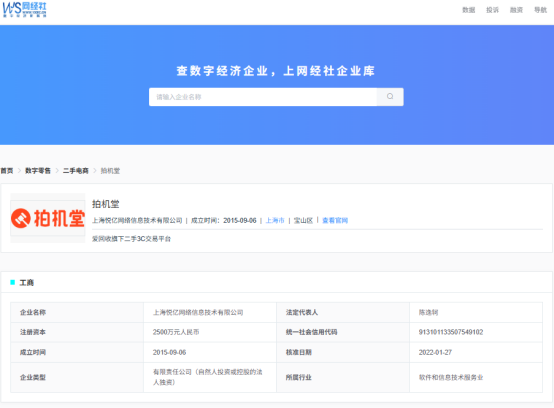Open the 查看官网 link
Image resolution: width=554 pixels, height=408 pixels.
(335, 220)
